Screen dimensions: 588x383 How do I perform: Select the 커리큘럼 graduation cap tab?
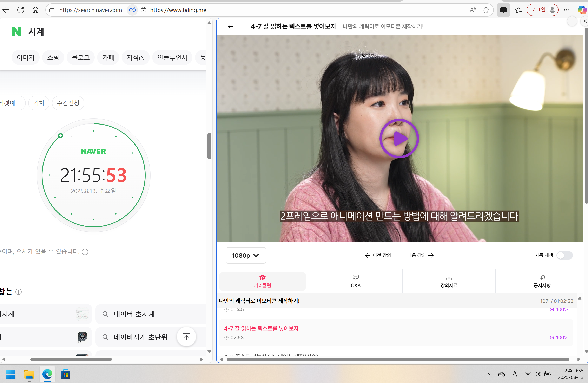pos(262,281)
